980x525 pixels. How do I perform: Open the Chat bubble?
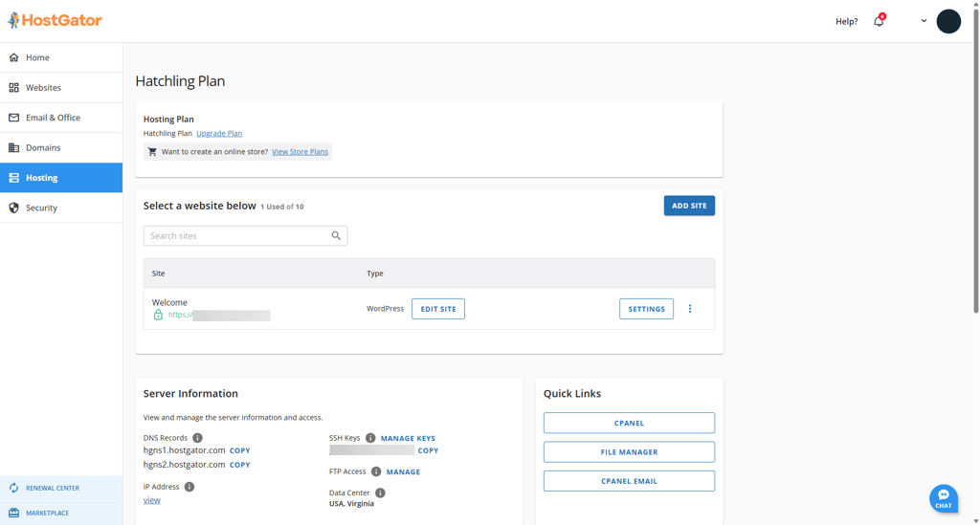click(x=943, y=499)
